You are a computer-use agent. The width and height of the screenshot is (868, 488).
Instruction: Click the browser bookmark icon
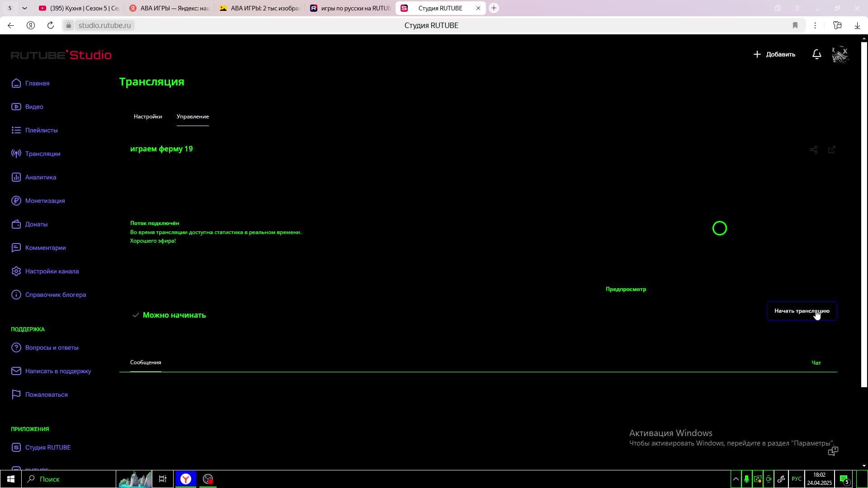tap(795, 25)
